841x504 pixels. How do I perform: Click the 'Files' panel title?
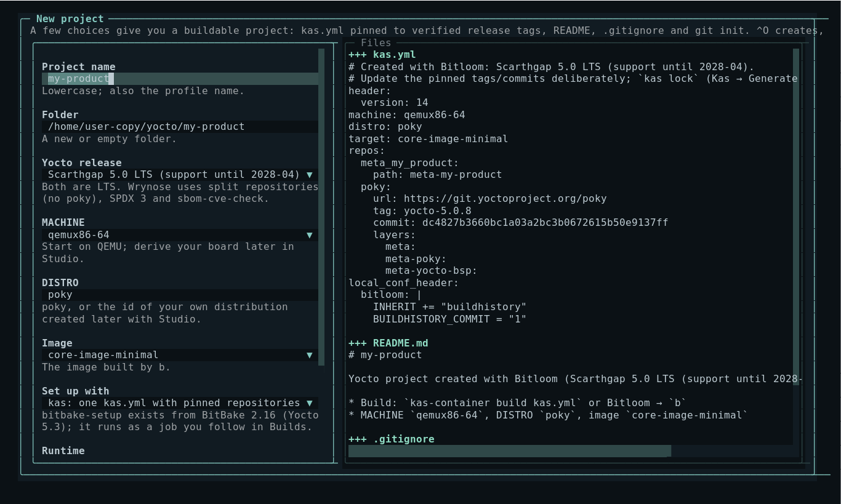coord(376,43)
